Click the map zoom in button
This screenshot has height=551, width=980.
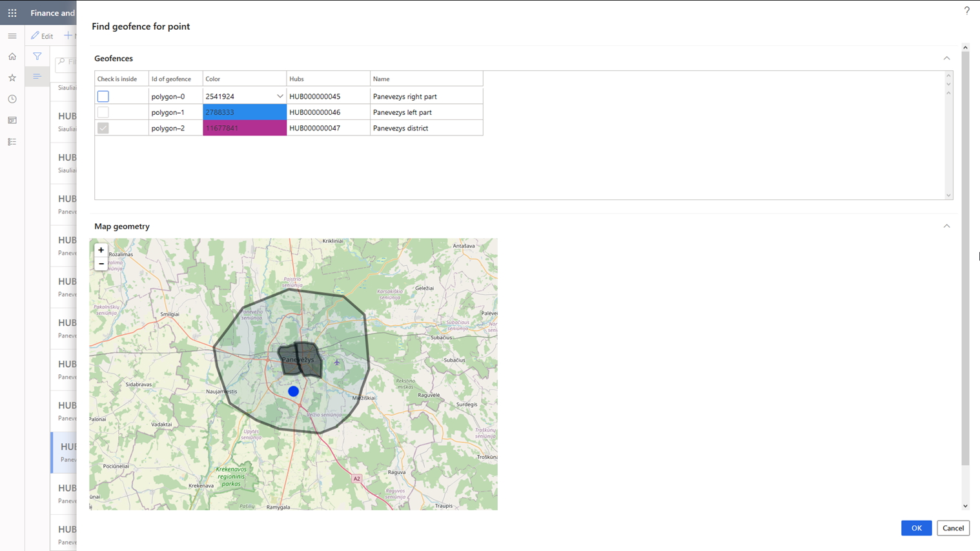pyautogui.click(x=101, y=250)
